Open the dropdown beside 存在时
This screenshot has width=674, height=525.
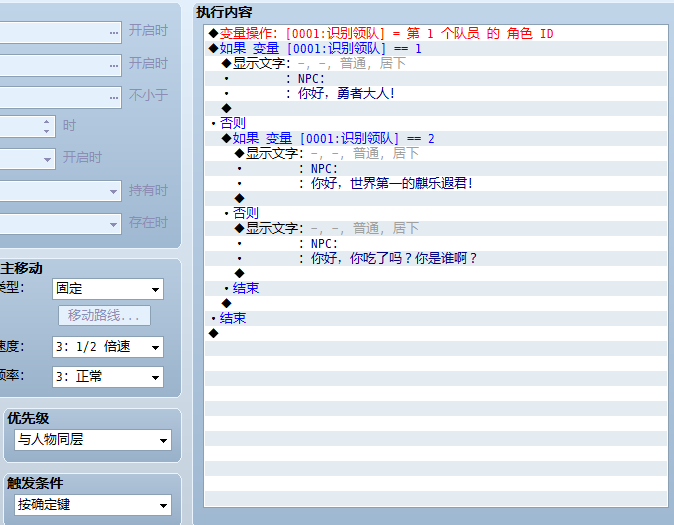(60, 224)
